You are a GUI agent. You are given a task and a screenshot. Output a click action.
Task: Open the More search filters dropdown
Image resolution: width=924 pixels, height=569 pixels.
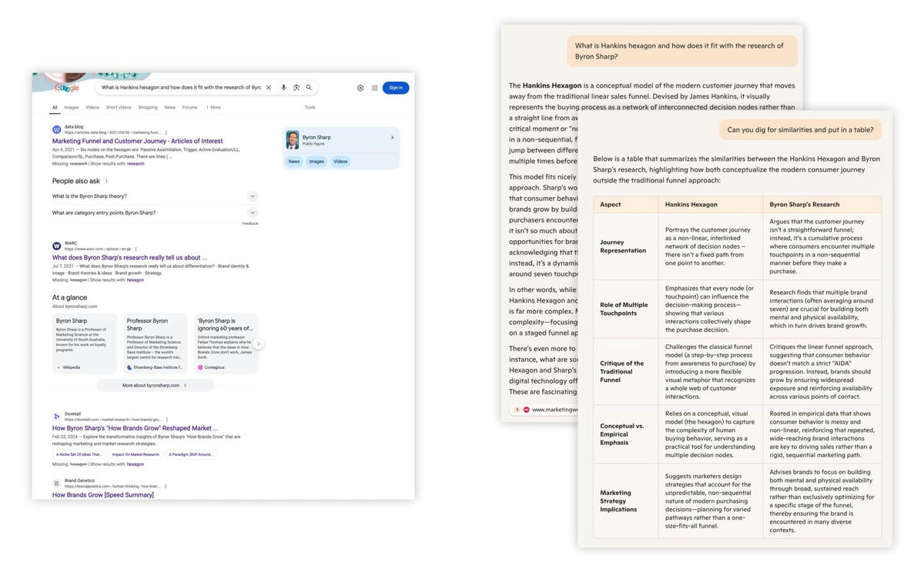[x=214, y=107]
